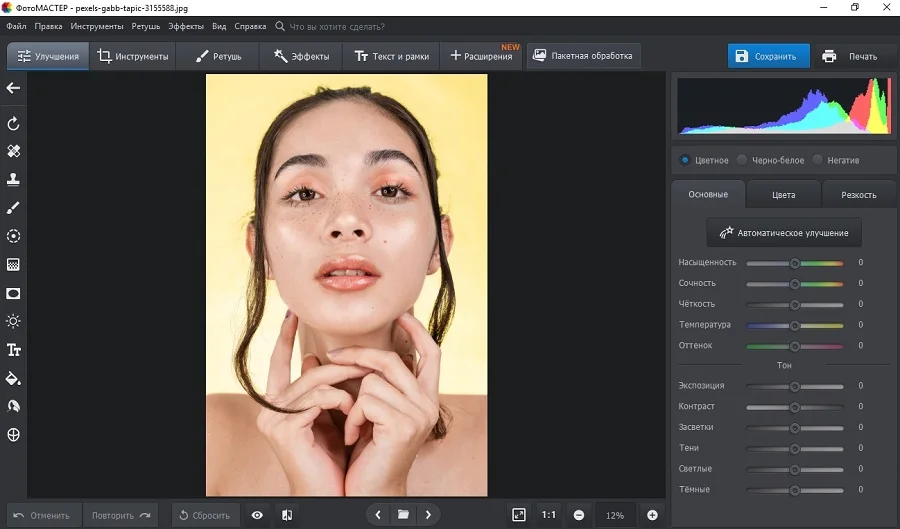Switch to the Ретушь toolbar tab
The image size is (900, 529).
pyautogui.click(x=218, y=56)
